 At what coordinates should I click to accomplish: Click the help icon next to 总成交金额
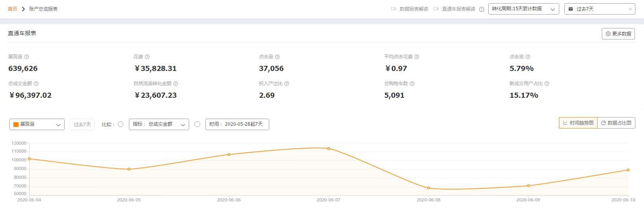coord(36,84)
